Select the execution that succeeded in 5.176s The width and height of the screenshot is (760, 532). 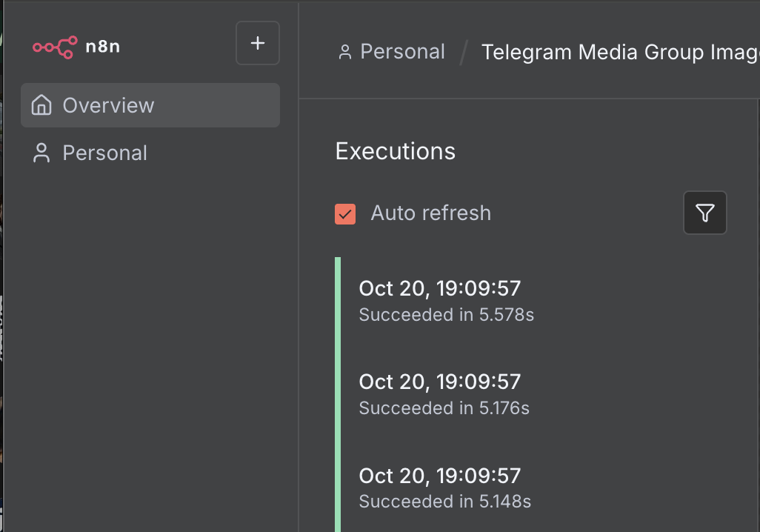coord(444,394)
